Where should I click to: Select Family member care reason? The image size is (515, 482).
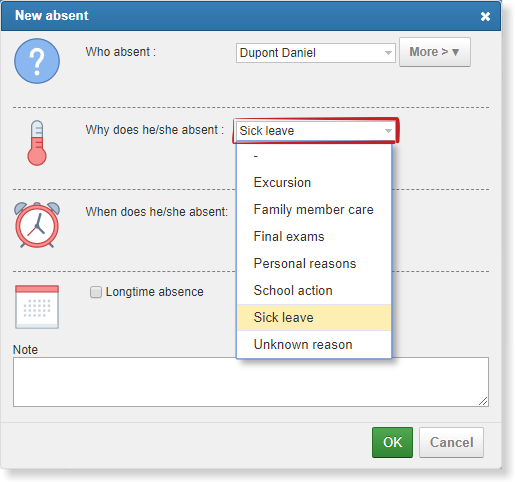[314, 210]
